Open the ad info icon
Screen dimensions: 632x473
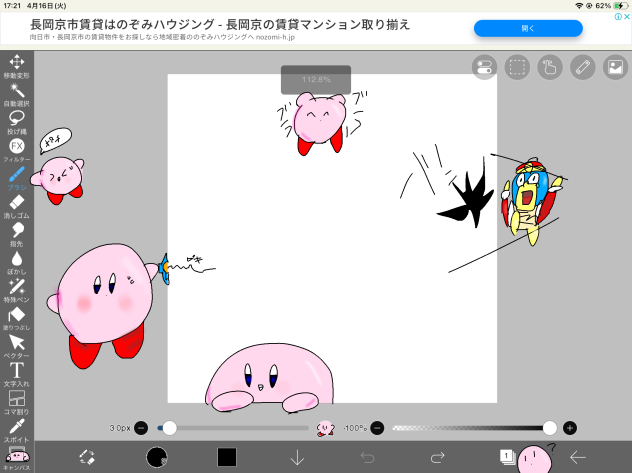pyautogui.click(x=618, y=17)
